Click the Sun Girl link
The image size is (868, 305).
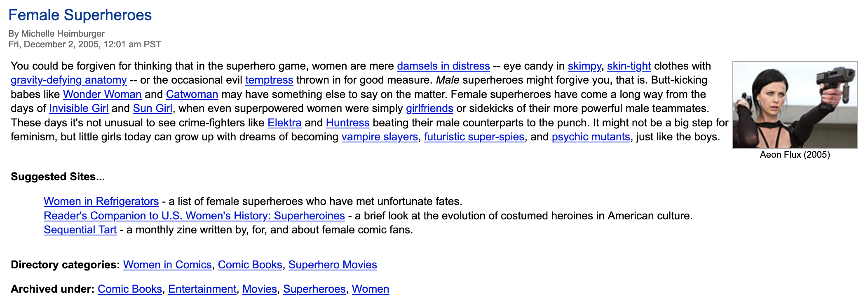pos(152,108)
